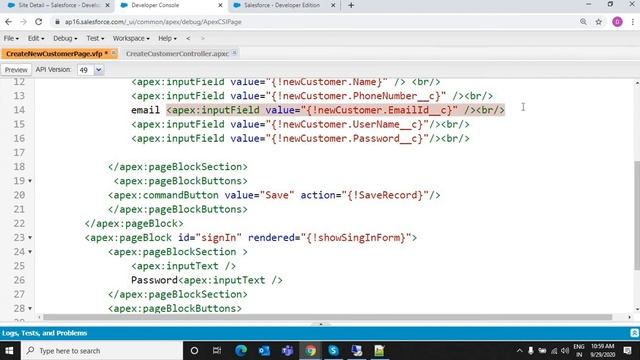Click the horizontal editor scrollbar thumb
Screen dimensions: 640x360
tap(327, 317)
